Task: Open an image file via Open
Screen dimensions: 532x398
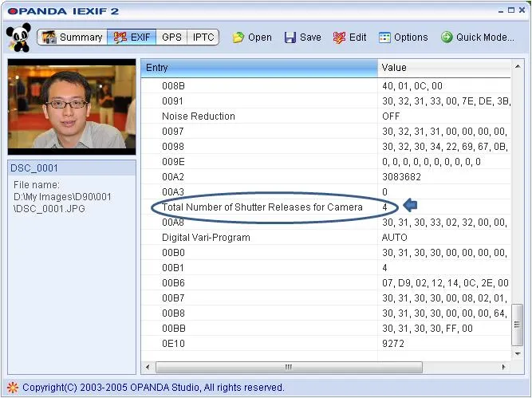Action: point(252,37)
